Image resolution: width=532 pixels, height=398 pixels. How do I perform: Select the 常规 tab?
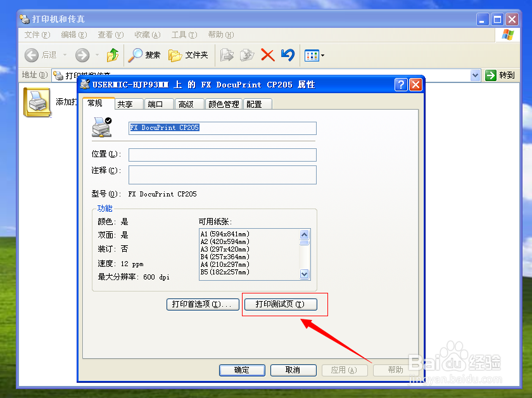[x=98, y=103]
